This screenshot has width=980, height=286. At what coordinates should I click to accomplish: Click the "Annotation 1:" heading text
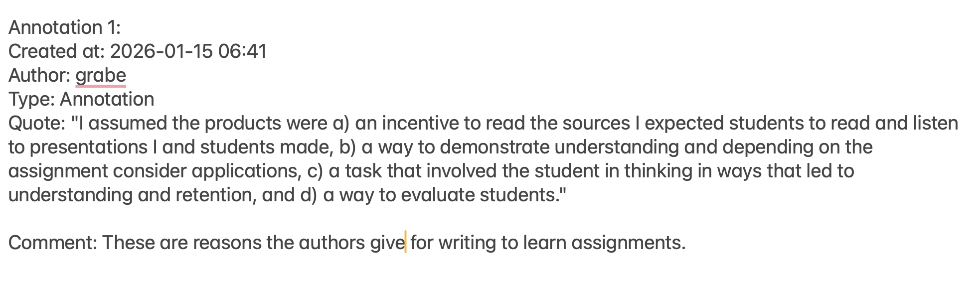(64, 27)
